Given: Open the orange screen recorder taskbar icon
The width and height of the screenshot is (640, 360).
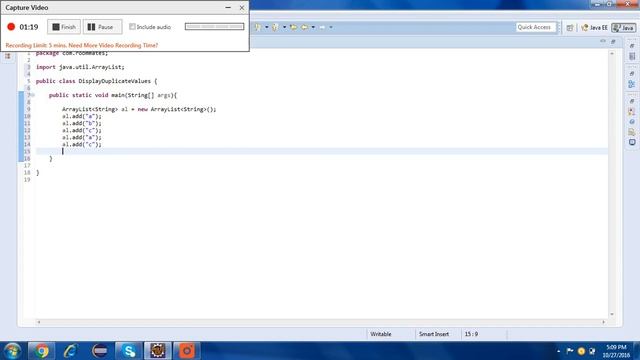Looking at the screenshot, I should pyautogui.click(x=187, y=351).
